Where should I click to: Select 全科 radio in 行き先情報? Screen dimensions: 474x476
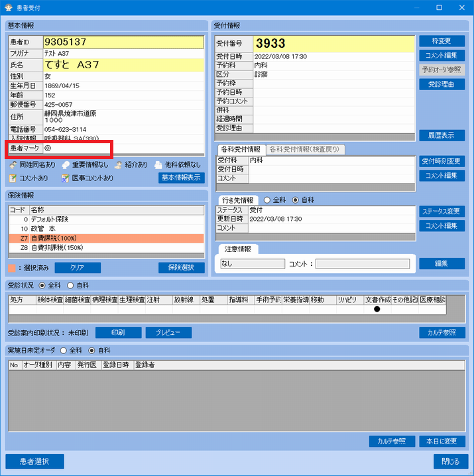[267, 200]
